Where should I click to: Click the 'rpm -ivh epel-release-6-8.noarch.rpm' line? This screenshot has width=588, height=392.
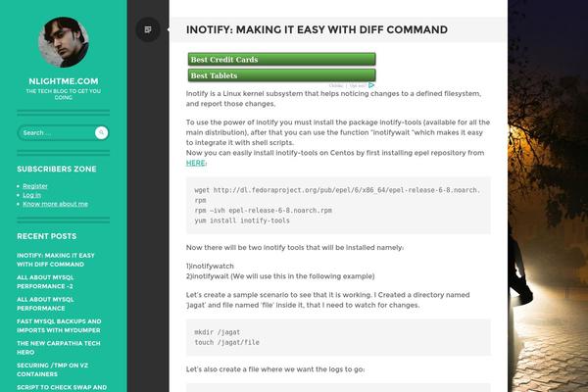(x=263, y=211)
